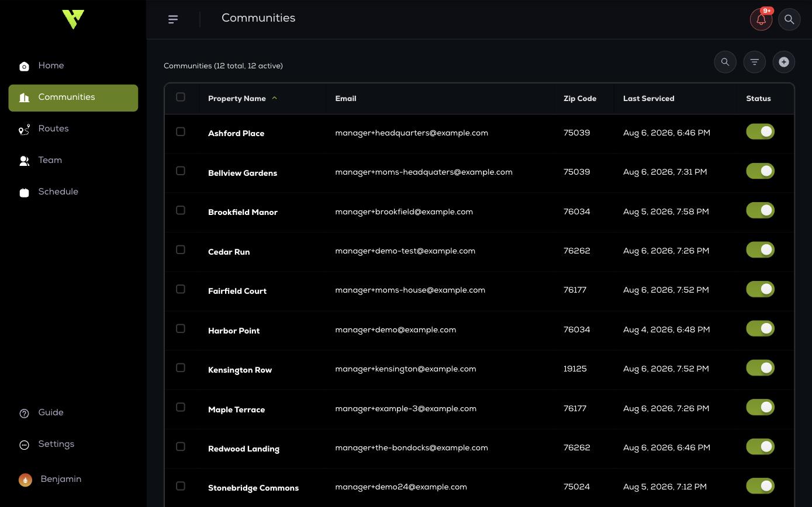812x507 pixels.
Task: Search communities using the table search icon
Action: point(725,62)
